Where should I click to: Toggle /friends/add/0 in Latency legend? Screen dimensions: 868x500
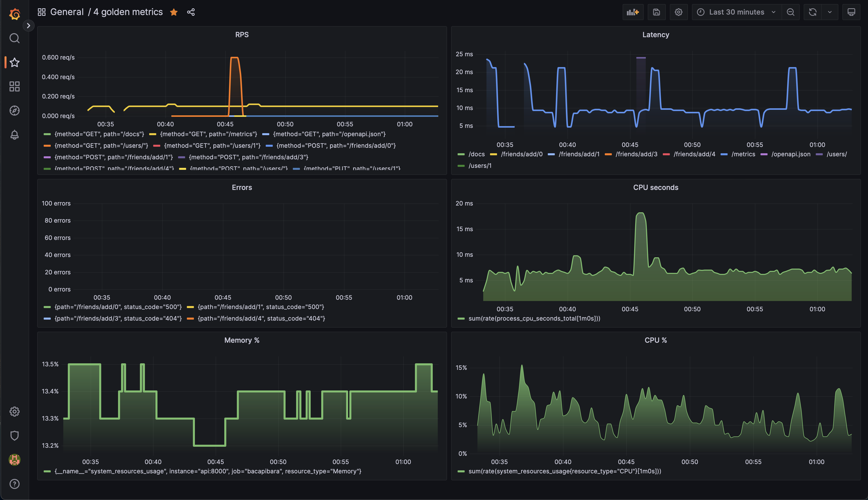pyautogui.click(x=522, y=154)
